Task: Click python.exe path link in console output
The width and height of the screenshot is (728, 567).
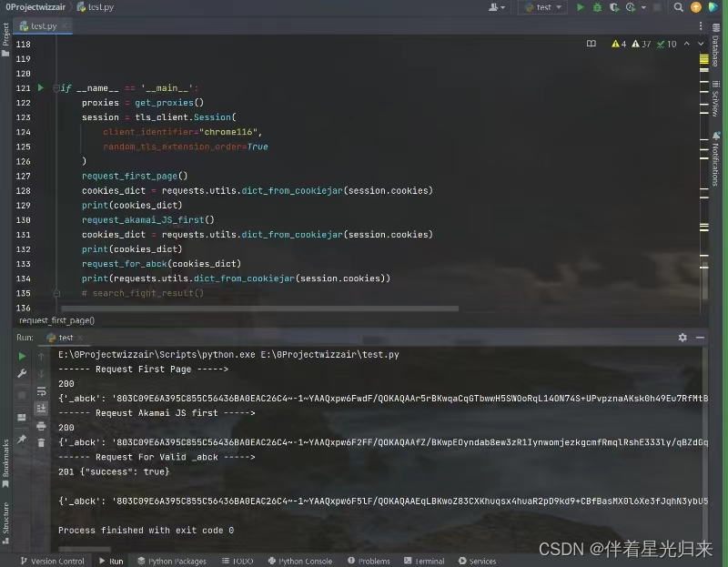Action: [157, 354]
